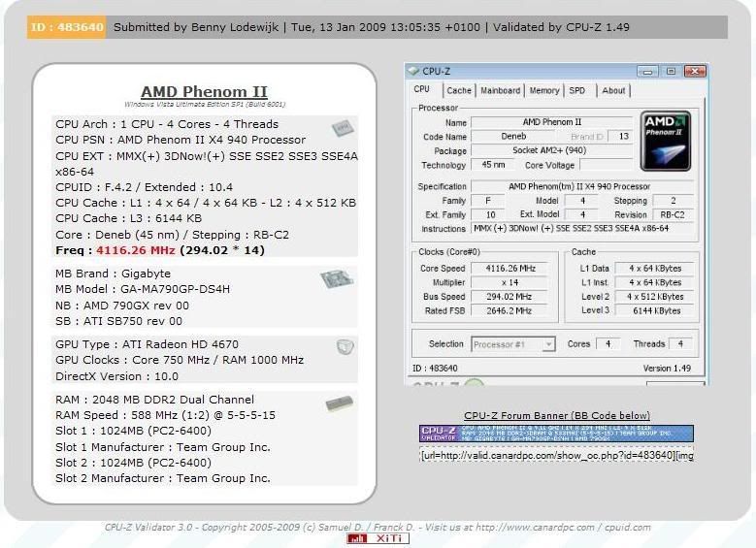Screen dimensions: 756x548
Task: Click the Code Name field showing Deneb
Action: [514, 137]
